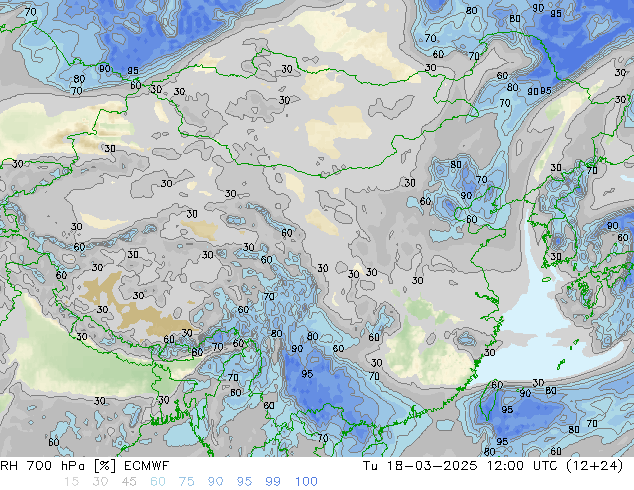Select the legend value 45
The height and width of the screenshot is (490, 634).
click(x=129, y=482)
